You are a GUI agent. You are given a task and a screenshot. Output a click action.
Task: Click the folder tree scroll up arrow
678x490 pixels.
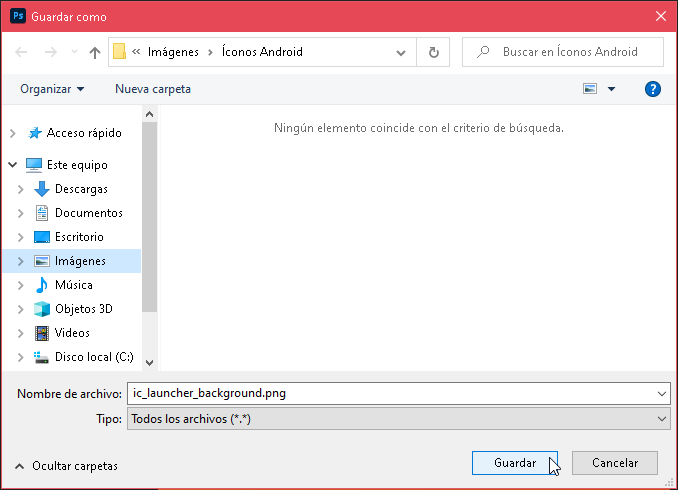150,114
